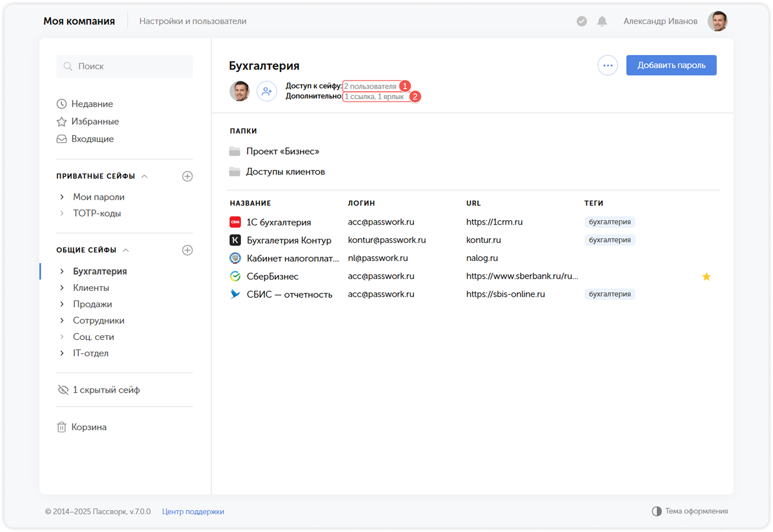Viewport: 773px width, 532px height.
Task: Click the checkmark status icon in header
Action: coord(582,21)
